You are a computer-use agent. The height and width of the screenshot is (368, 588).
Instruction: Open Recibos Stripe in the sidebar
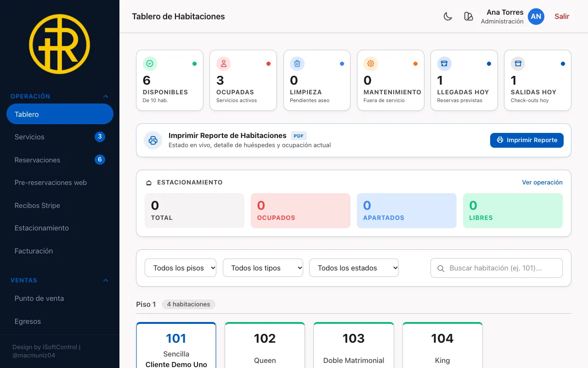pyautogui.click(x=60, y=205)
